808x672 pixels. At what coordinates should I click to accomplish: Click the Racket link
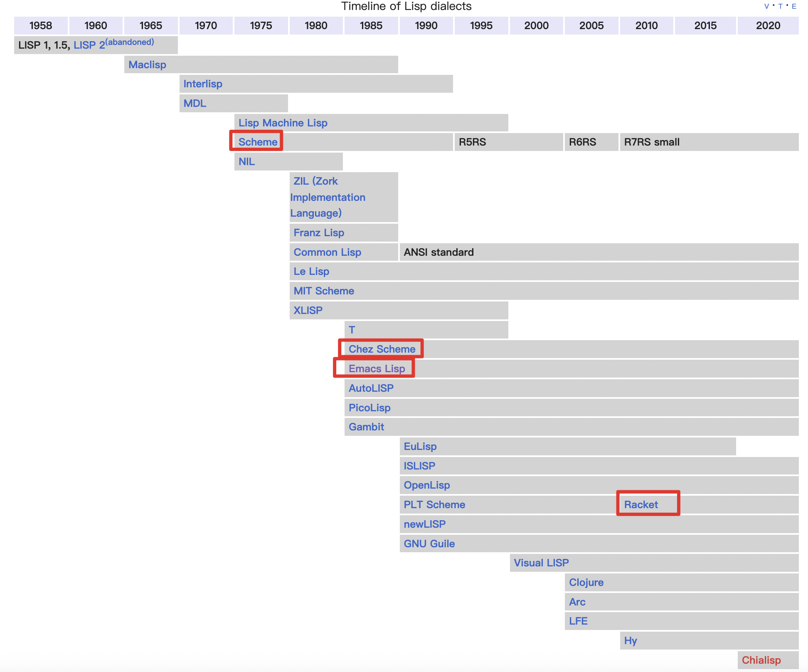click(640, 504)
